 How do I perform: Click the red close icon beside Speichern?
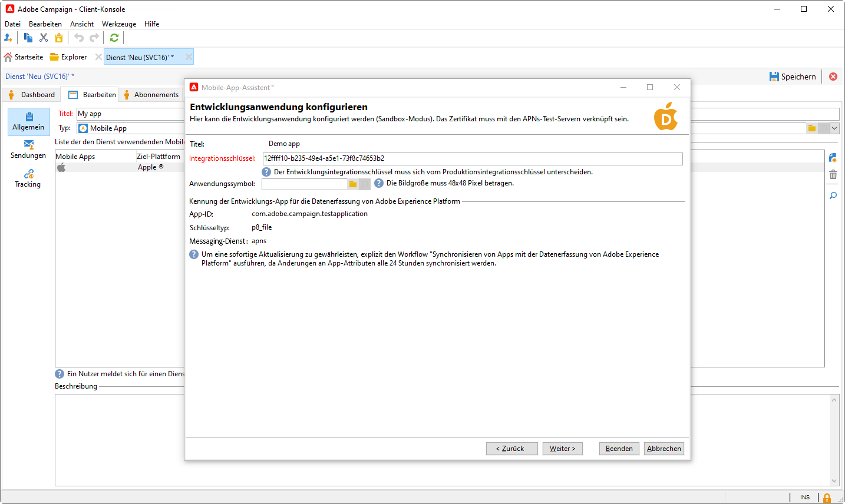833,77
